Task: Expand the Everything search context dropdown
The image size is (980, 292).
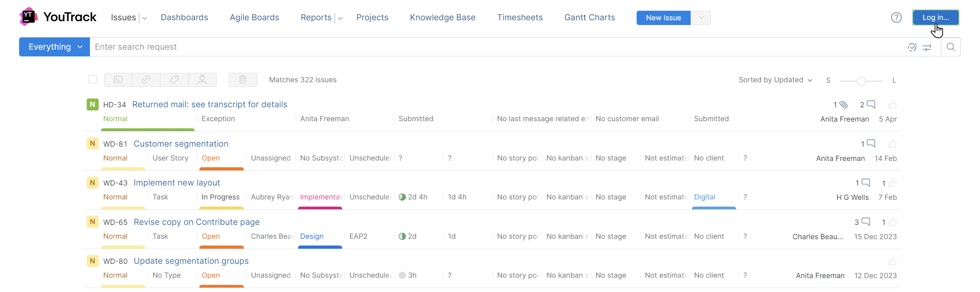Action: tap(55, 47)
